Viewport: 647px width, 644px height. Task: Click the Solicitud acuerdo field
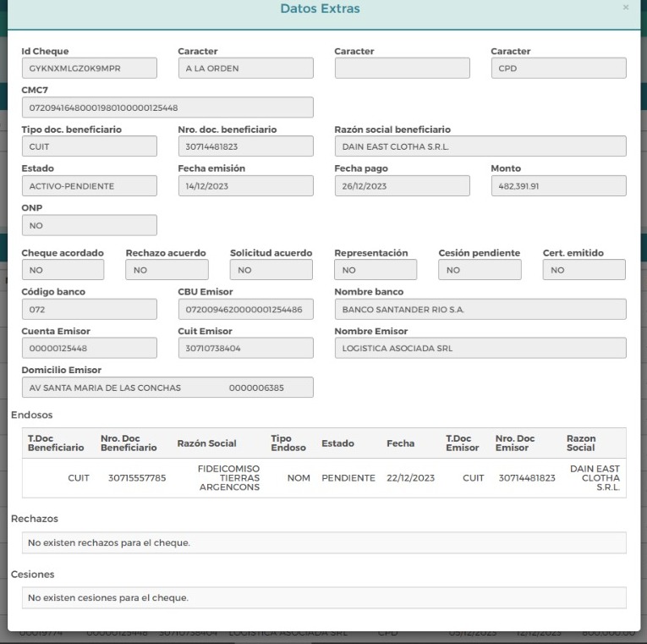(x=271, y=270)
